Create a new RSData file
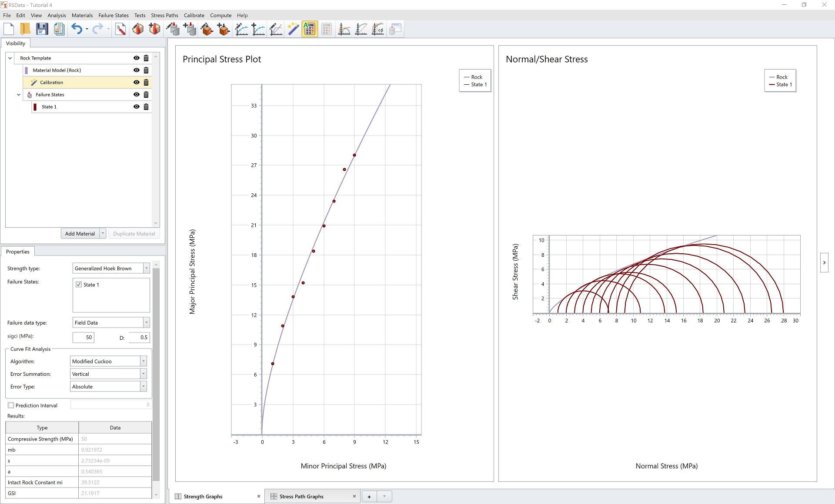Image resolution: width=835 pixels, height=504 pixels. [8, 29]
